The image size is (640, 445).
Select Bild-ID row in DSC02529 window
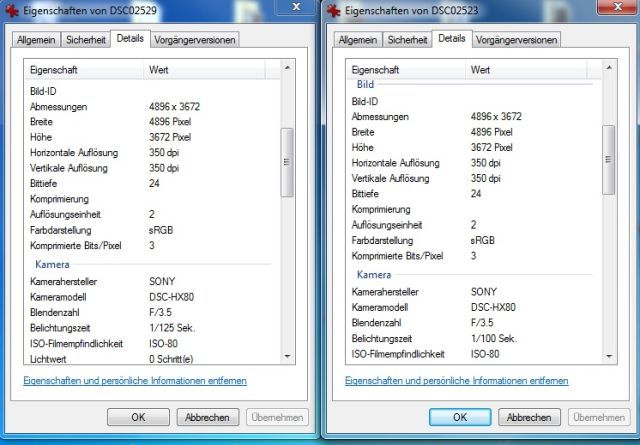coord(152,91)
